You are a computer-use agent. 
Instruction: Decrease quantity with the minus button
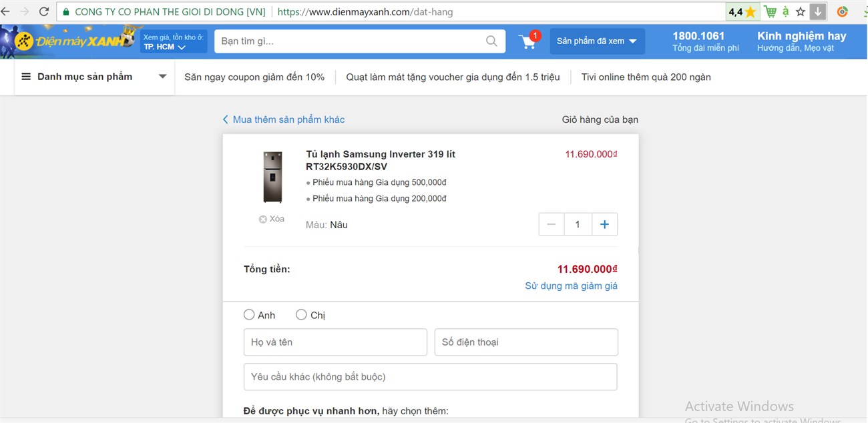552,224
